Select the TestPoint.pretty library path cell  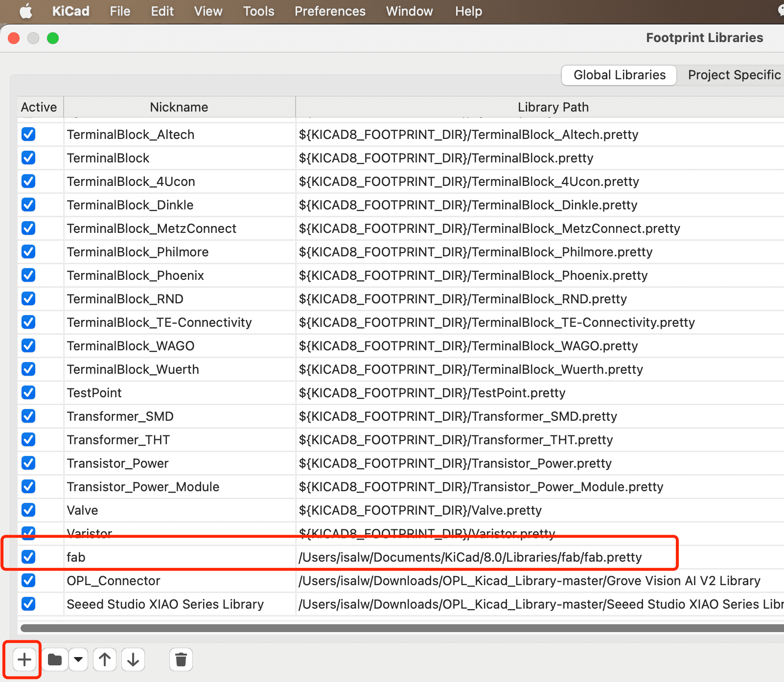[540, 392]
